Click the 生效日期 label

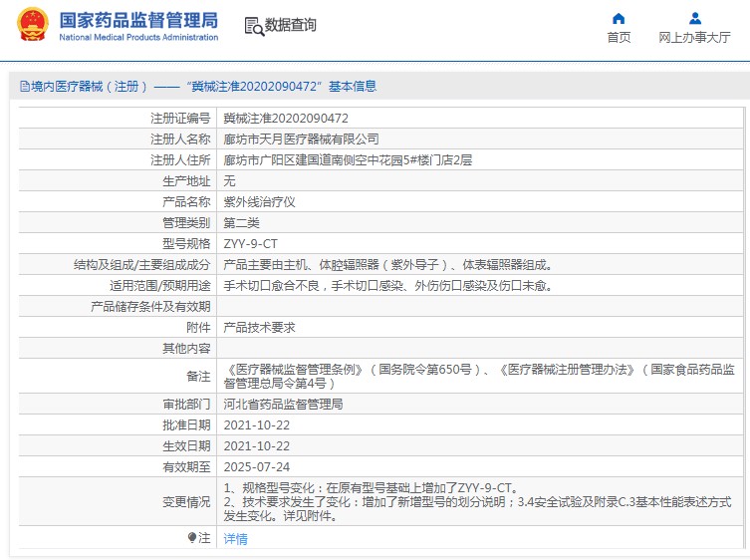coord(186,446)
